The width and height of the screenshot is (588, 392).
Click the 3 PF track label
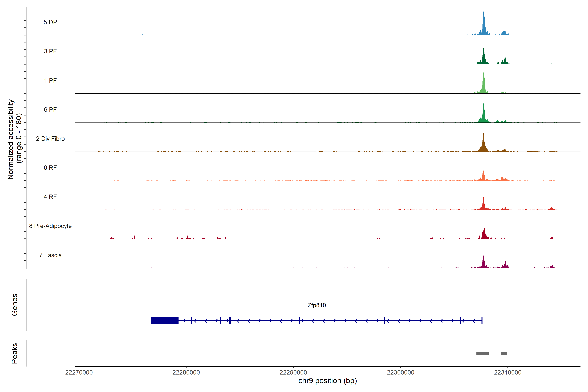[x=50, y=51]
